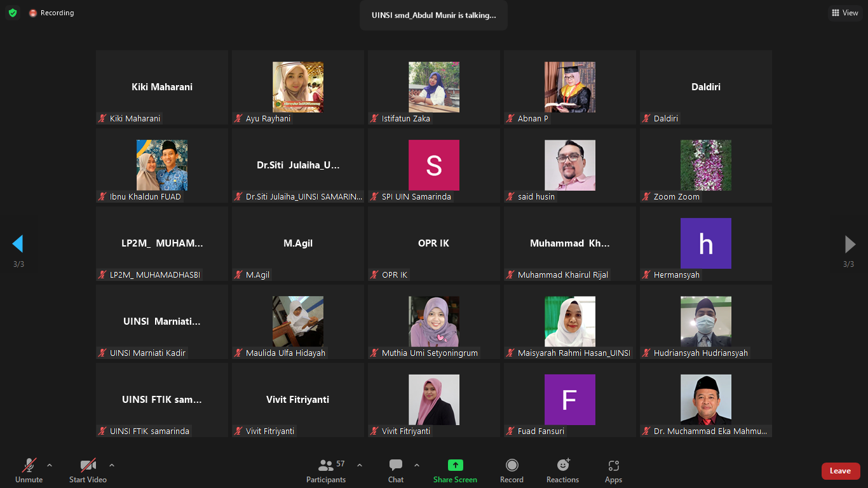Click the red Leave button
Viewport: 868px width, 488px height.
coord(841,471)
